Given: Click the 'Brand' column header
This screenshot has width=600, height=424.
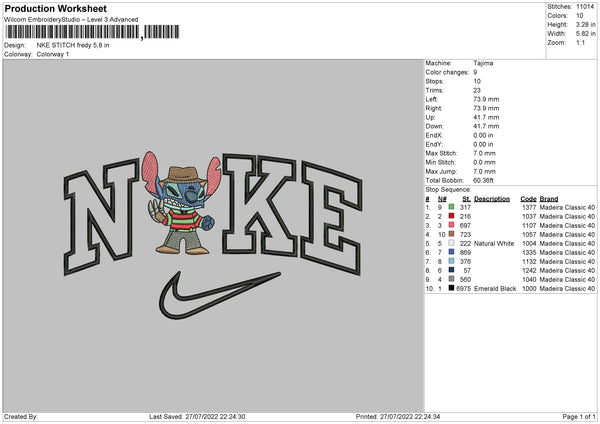Looking at the screenshot, I should coord(549,199).
